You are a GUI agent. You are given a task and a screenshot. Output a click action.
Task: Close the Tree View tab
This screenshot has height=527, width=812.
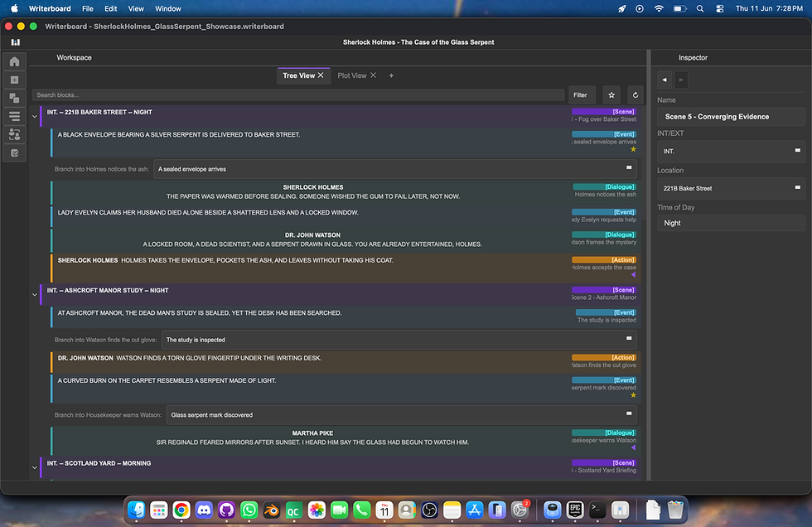(321, 75)
